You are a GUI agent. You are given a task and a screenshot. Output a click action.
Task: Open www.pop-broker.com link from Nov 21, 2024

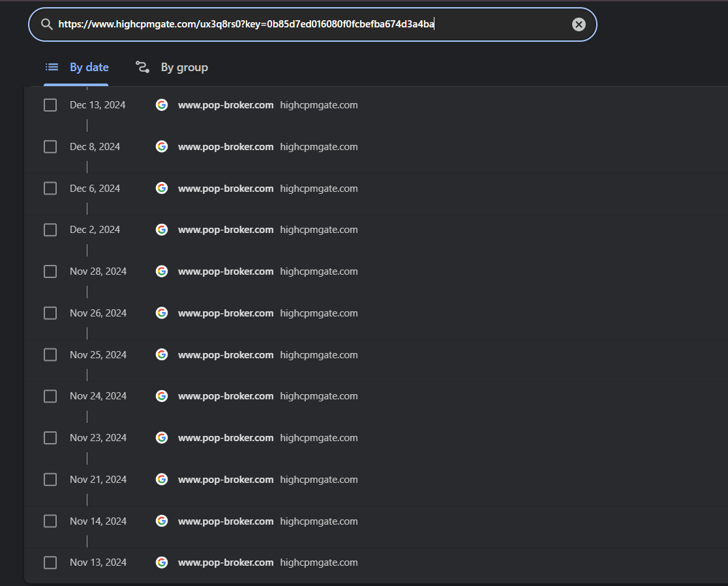pos(226,480)
